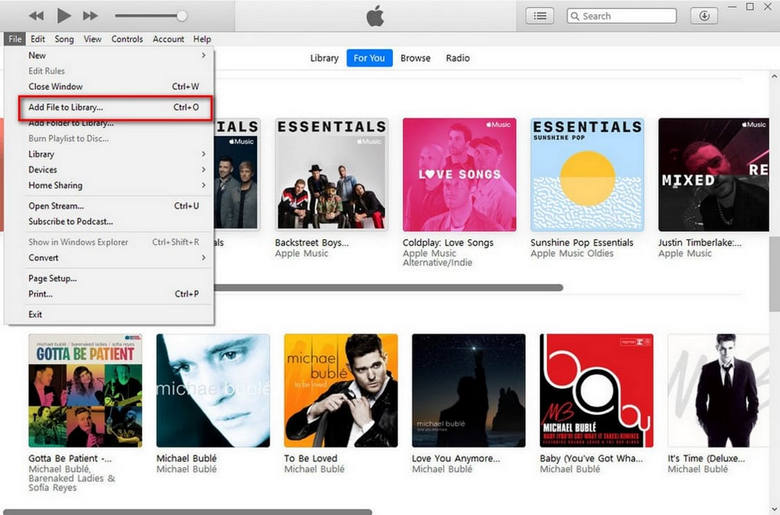Screen dimensions: 780x515
Task: Click It's Time (Deluxe... title
Action: 706,458
